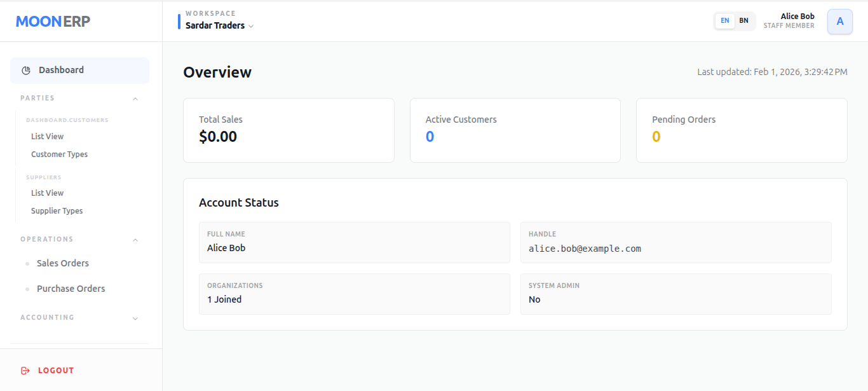The width and height of the screenshot is (868, 391).
Task: Click the Logout button
Action: tap(55, 371)
